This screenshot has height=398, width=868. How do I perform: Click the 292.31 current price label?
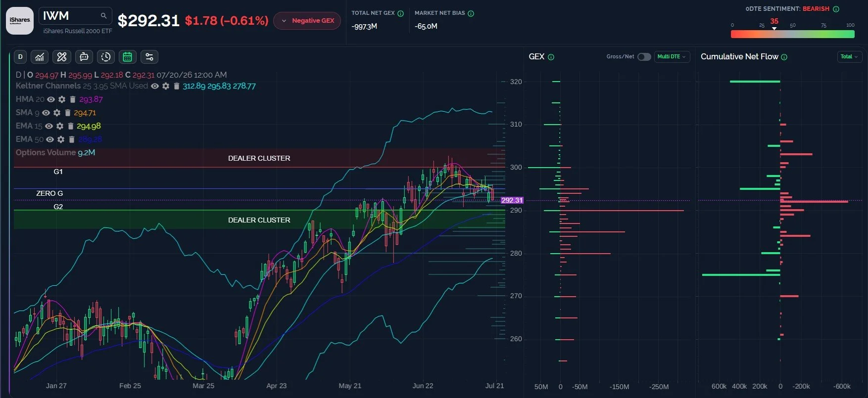point(512,200)
